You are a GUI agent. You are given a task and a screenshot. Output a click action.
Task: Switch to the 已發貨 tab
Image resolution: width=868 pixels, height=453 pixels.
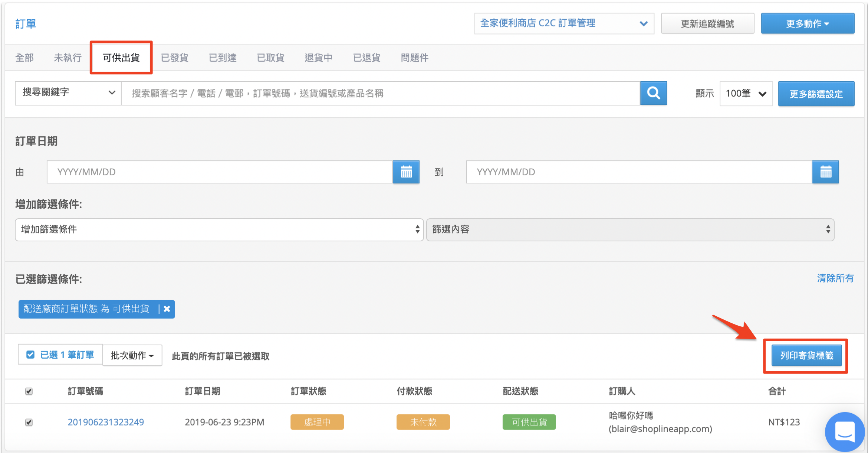coord(175,58)
